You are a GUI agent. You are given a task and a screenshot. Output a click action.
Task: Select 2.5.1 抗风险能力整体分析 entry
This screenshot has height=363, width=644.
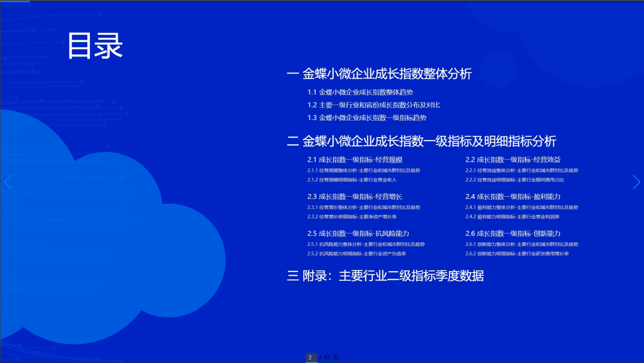(366, 244)
